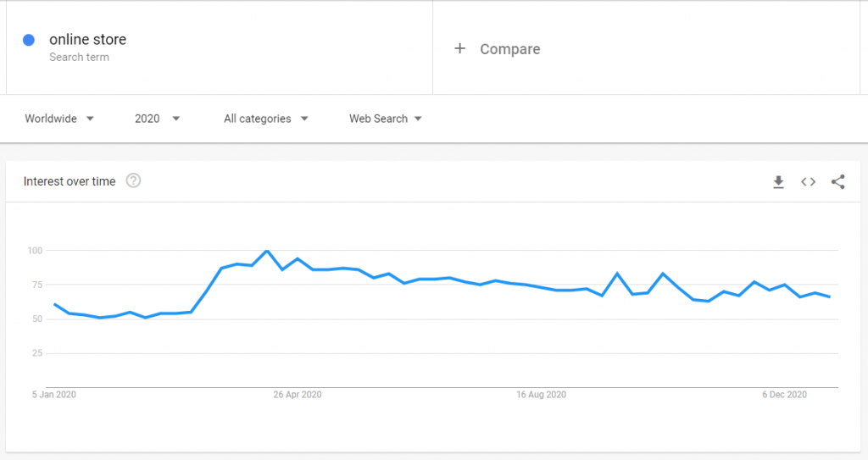The image size is (868, 460).
Task: Click the Interest over time heading
Action: tap(70, 181)
